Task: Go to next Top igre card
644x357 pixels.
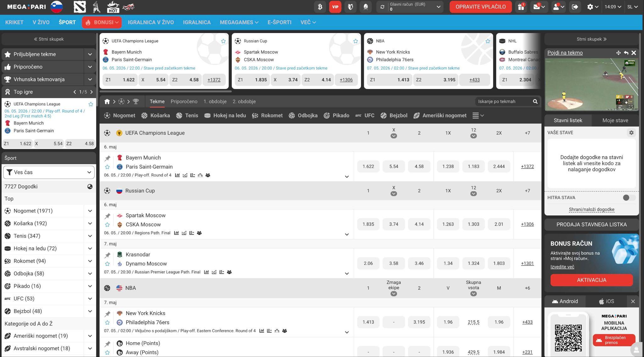Action: (x=92, y=92)
